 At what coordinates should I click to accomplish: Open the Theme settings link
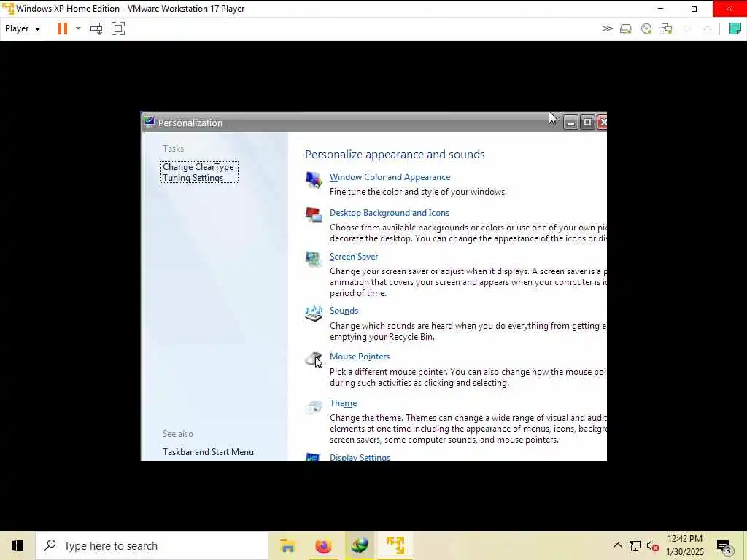click(343, 403)
